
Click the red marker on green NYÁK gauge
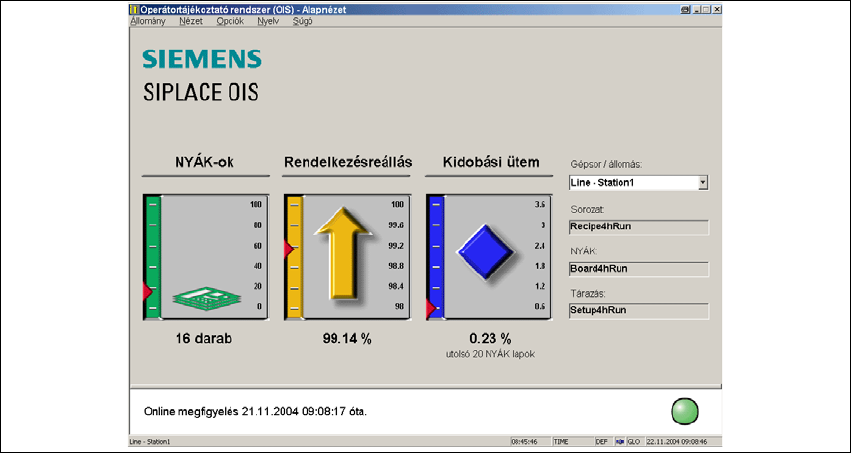pos(147,291)
